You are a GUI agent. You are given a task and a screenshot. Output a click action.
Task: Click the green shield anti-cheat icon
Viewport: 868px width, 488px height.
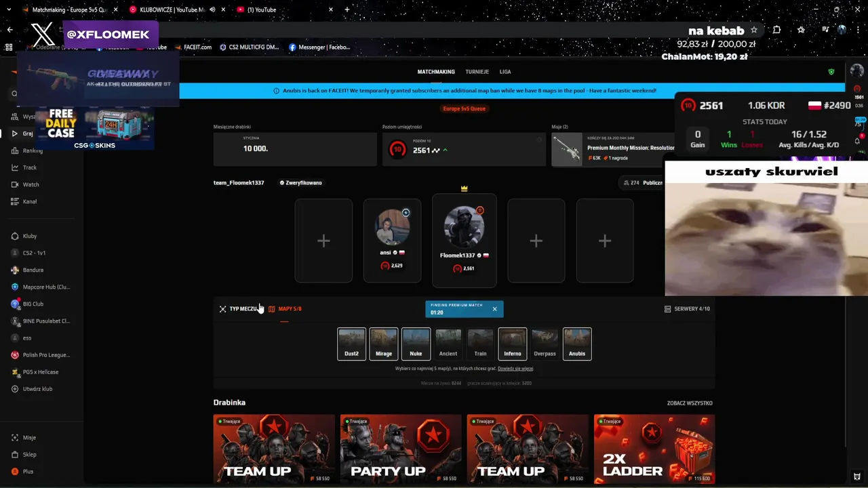click(831, 72)
